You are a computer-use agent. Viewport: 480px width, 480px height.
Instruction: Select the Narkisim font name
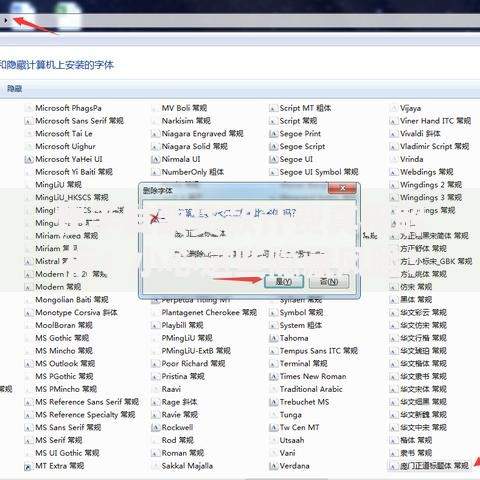tap(186, 121)
